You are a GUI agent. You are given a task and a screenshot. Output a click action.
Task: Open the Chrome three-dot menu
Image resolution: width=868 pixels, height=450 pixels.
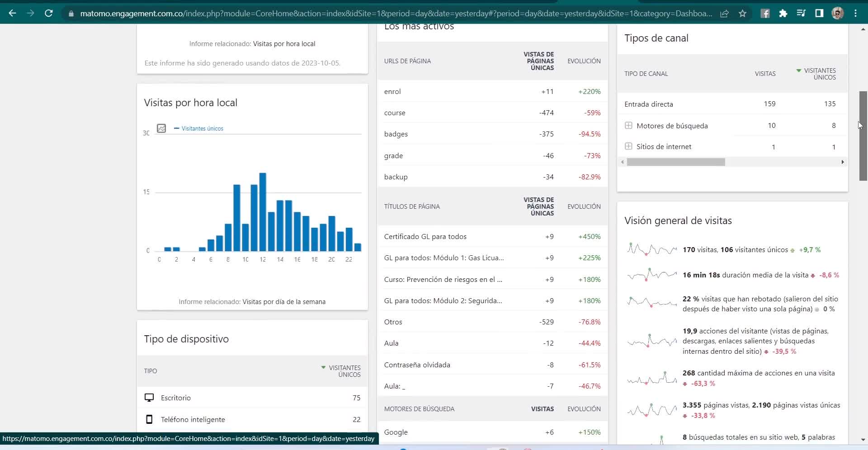[855, 14]
